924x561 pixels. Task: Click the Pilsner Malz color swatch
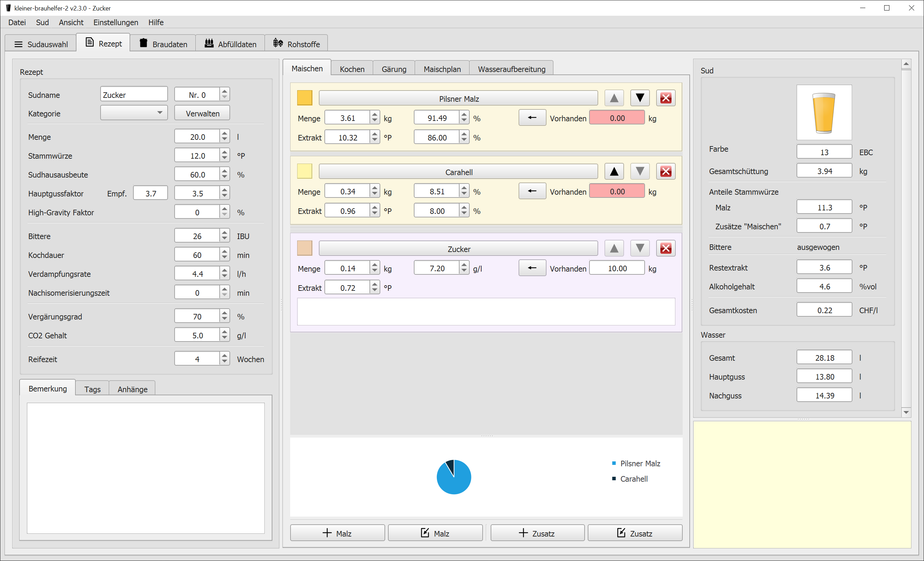pyautogui.click(x=305, y=98)
